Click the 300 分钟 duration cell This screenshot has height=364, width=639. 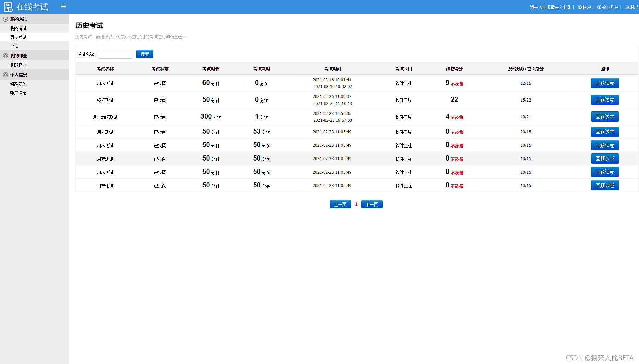pyautogui.click(x=211, y=117)
